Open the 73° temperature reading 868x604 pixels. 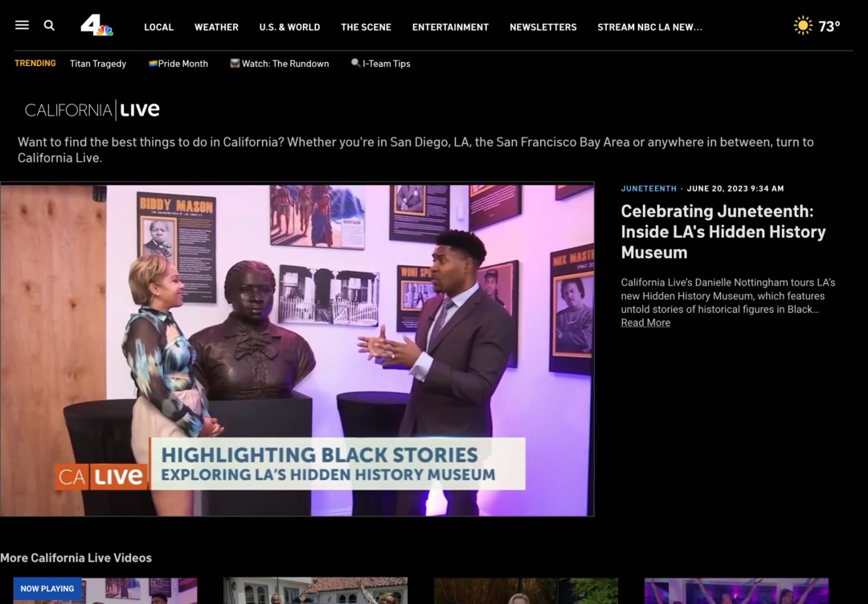tap(829, 27)
